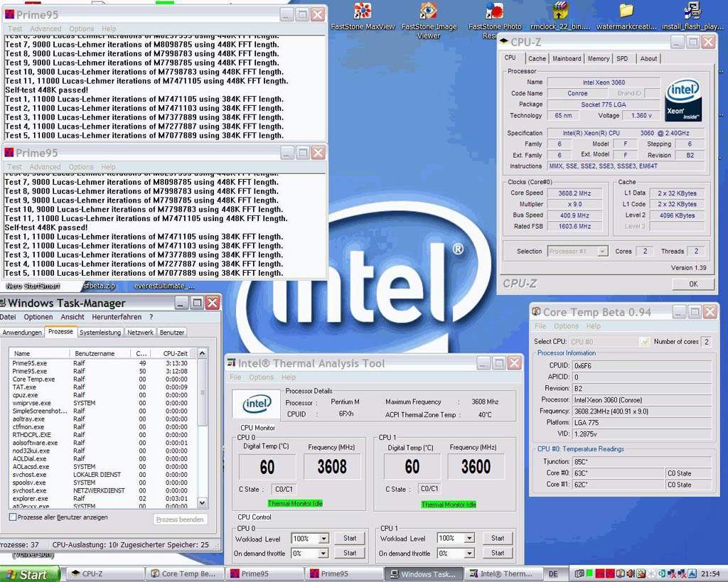The height and width of the screenshot is (582, 728).
Task: Open the Herunterfahren menu in Task-Manager
Action: pyautogui.click(x=117, y=316)
